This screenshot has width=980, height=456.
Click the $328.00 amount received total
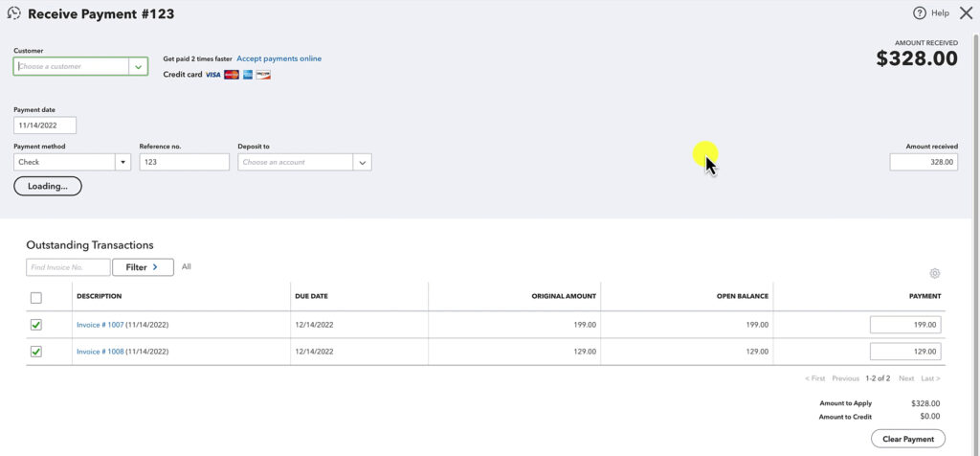[x=917, y=58]
